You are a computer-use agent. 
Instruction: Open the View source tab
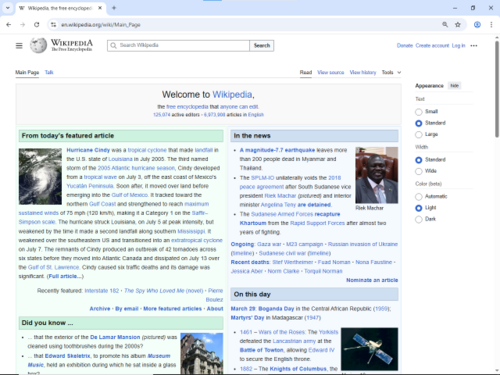tap(331, 72)
